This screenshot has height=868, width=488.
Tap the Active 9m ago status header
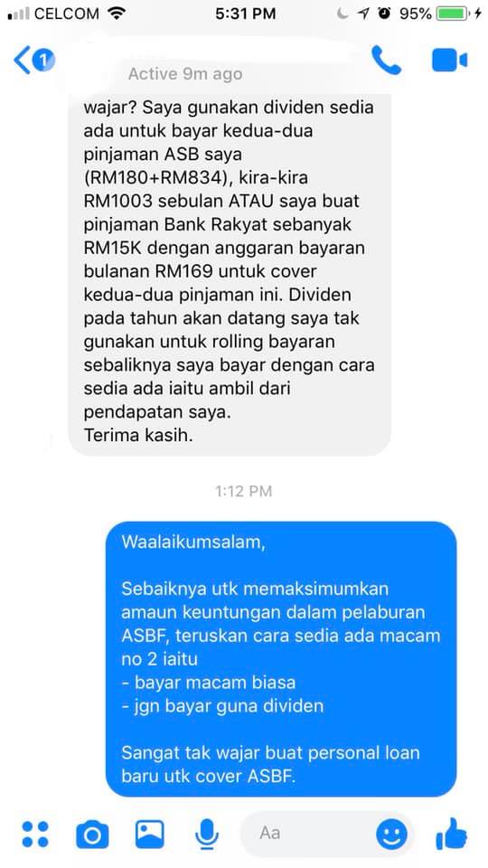coord(185,73)
